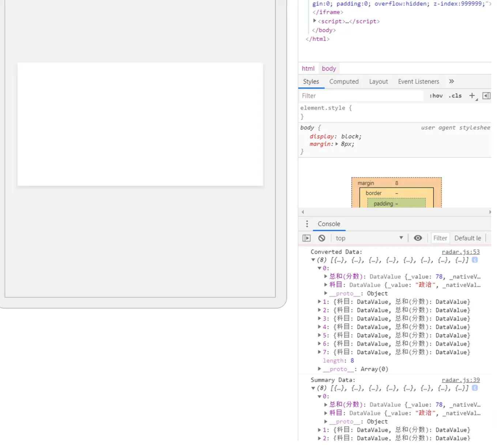Expand the script element node

pyautogui.click(x=315, y=21)
